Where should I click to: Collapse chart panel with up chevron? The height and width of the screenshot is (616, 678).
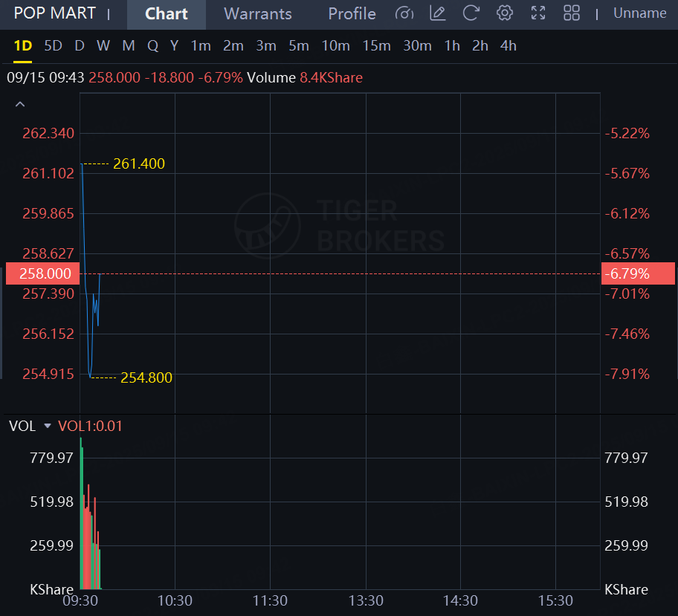(x=20, y=104)
